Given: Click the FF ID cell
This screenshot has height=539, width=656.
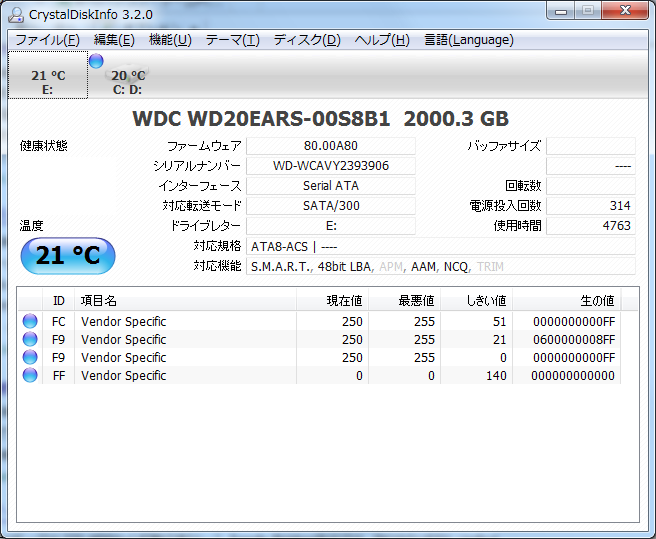Looking at the screenshot, I should tap(59, 375).
